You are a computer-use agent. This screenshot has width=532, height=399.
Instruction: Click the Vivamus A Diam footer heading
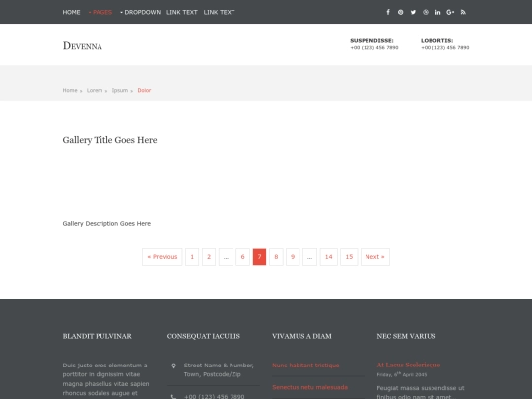tap(301, 336)
